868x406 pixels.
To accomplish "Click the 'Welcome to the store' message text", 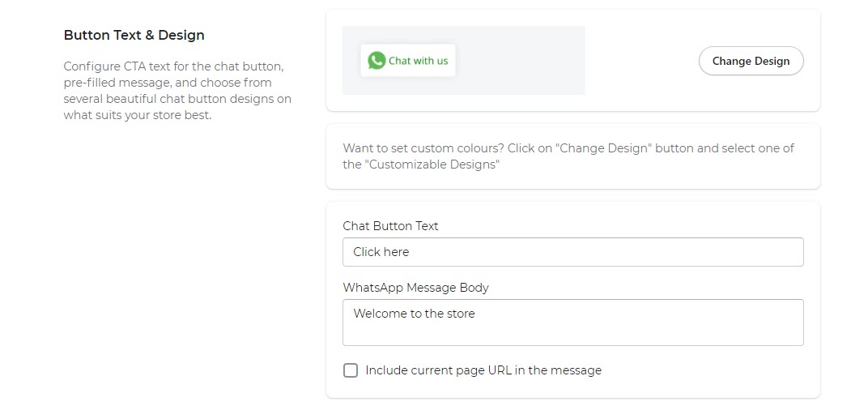I will (414, 314).
